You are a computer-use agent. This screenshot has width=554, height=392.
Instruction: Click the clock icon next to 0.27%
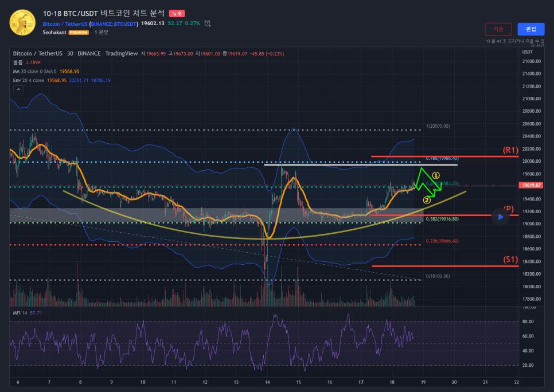coord(207,23)
